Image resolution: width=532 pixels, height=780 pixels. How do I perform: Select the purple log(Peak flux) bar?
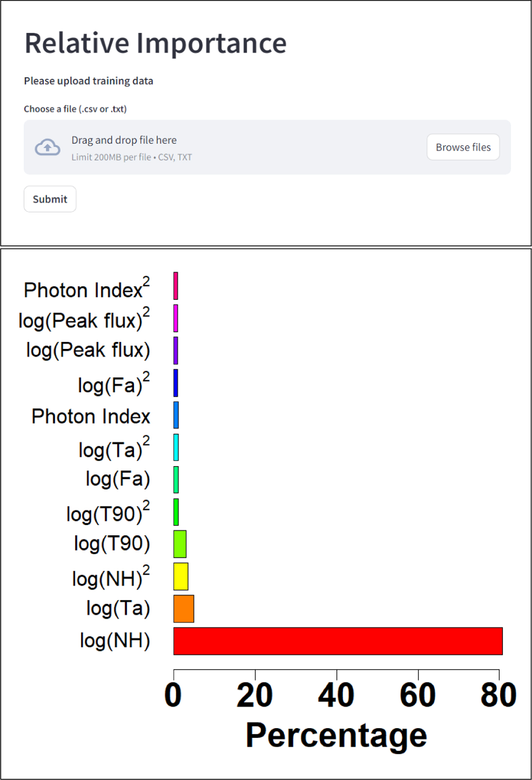coord(176,351)
